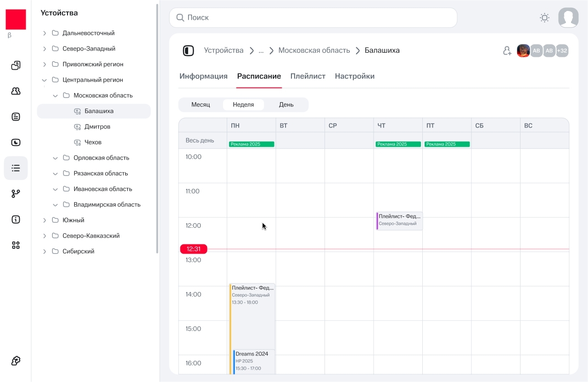The image size is (588, 382).
Task: Switch to the Плейлист tab
Action: (x=308, y=76)
